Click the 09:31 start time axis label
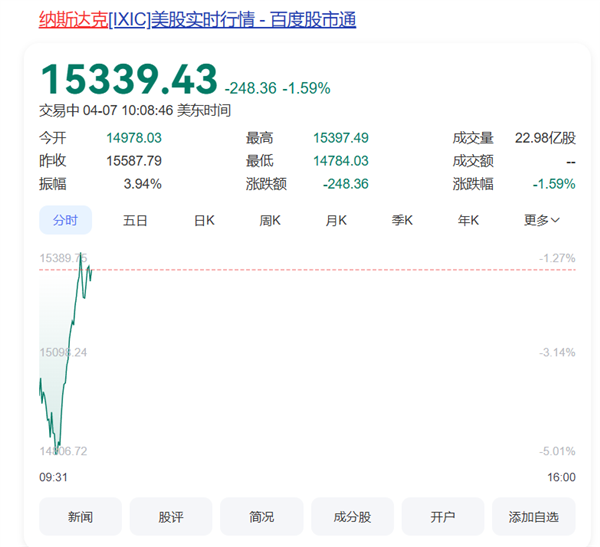 (x=53, y=477)
